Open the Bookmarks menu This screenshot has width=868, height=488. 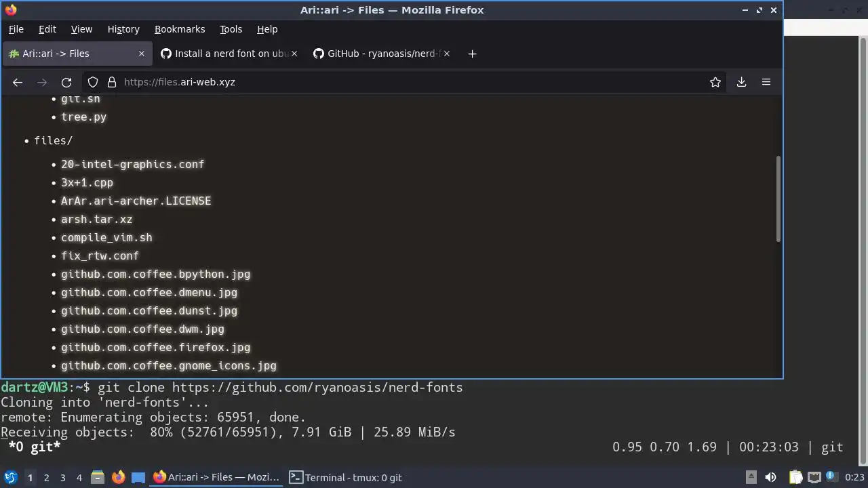click(x=180, y=29)
